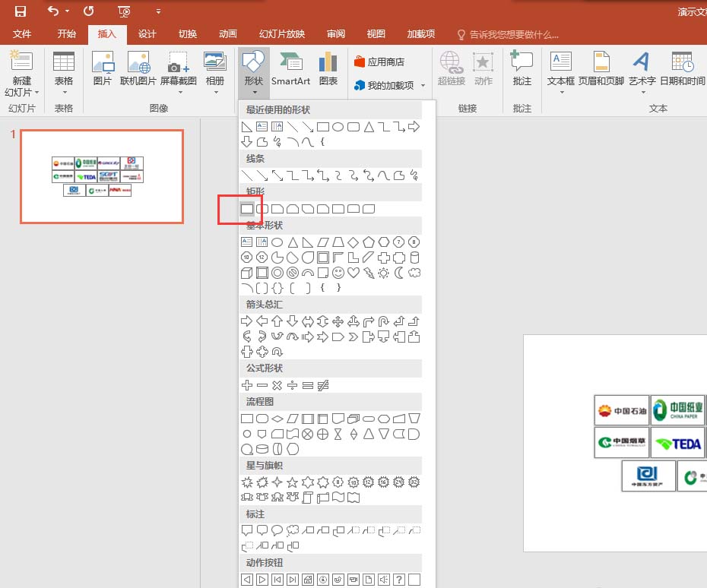Select the right arrow in 箭头总汇
This screenshot has width=707, height=588.
(246, 321)
